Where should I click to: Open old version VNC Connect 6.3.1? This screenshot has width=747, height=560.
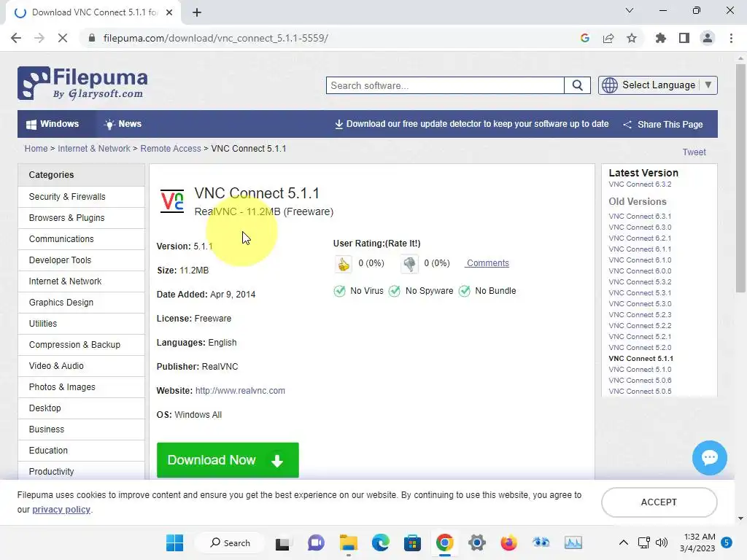pyautogui.click(x=640, y=216)
